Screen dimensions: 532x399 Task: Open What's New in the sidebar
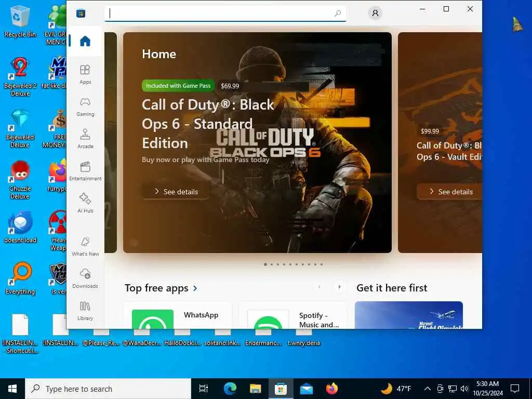(x=85, y=246)
